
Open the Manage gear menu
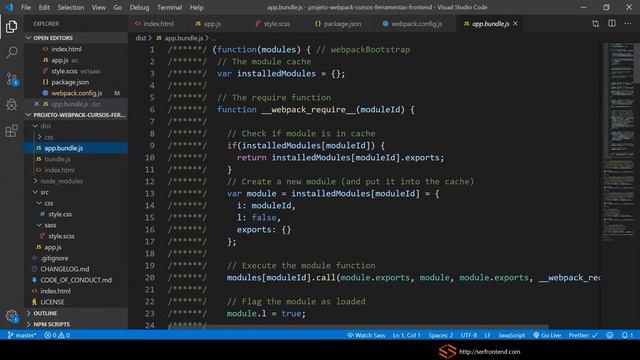pos(11,316)
